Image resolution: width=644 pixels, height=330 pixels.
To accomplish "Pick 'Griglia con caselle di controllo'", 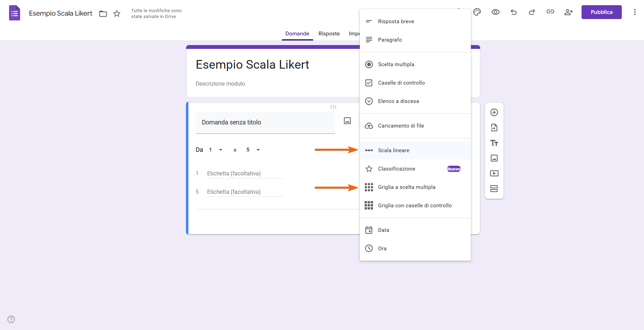I will (415, 205).
